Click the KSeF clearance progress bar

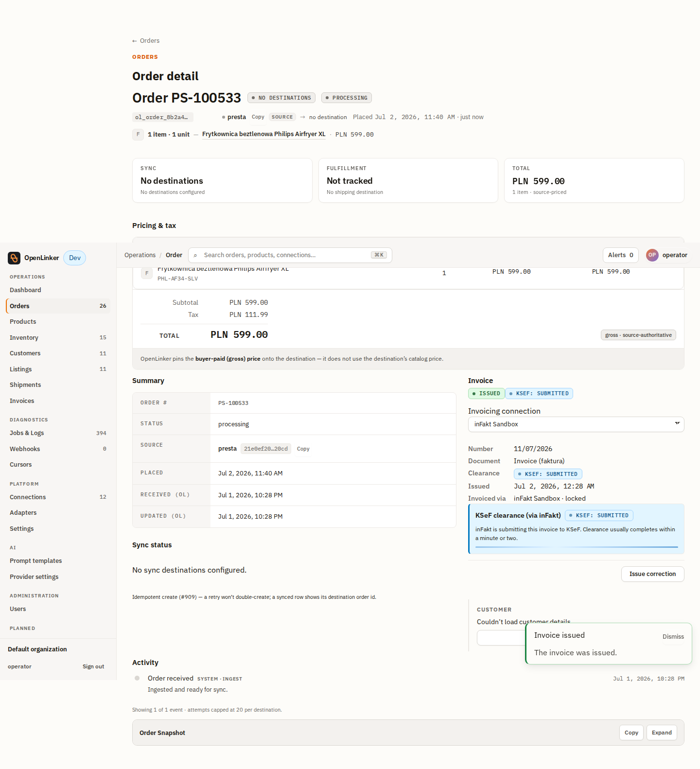pos(577,547)
